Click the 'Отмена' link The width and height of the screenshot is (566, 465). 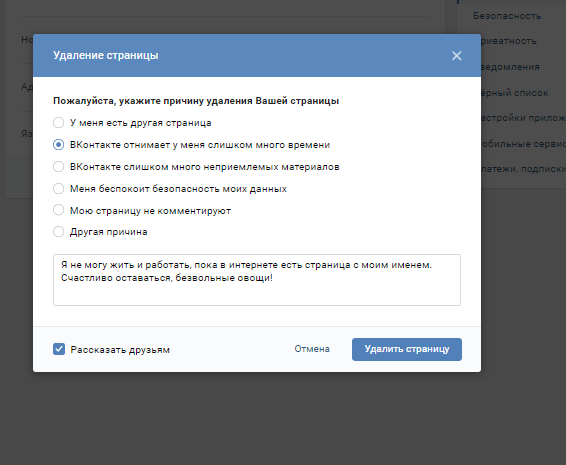312,349
